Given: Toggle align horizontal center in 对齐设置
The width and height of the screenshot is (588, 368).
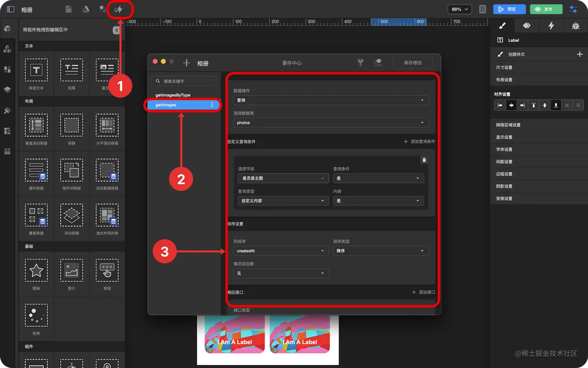Looking at the screenshot, I should pos(511,105).
